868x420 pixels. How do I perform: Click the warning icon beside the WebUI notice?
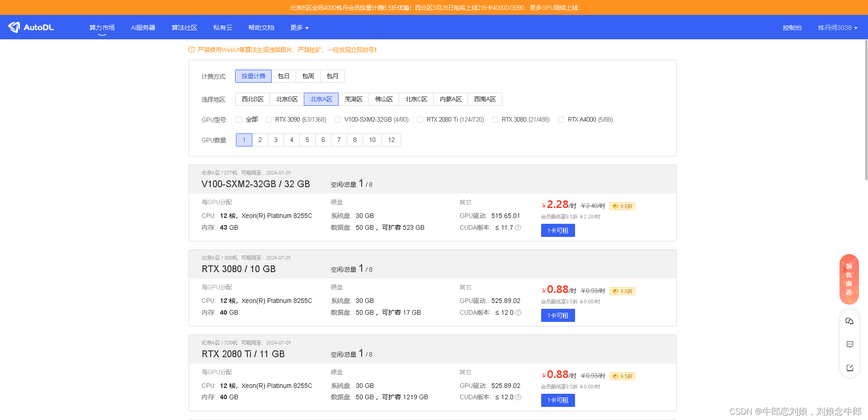192,50
